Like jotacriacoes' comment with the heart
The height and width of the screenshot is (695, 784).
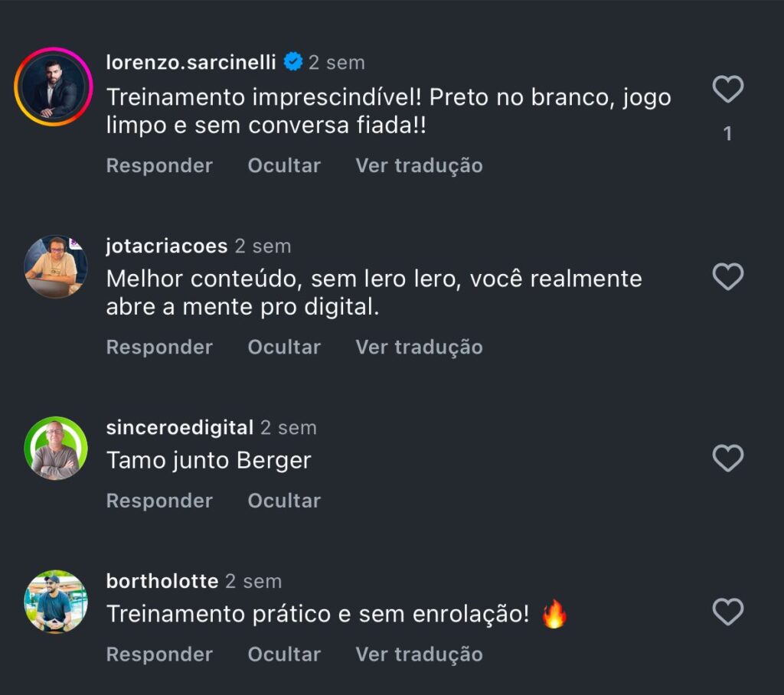[x=727, y=276]
